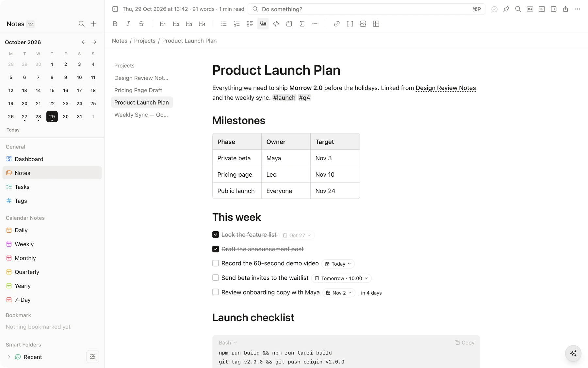Focus the 'Do something?' command field

tap(367, 9)
